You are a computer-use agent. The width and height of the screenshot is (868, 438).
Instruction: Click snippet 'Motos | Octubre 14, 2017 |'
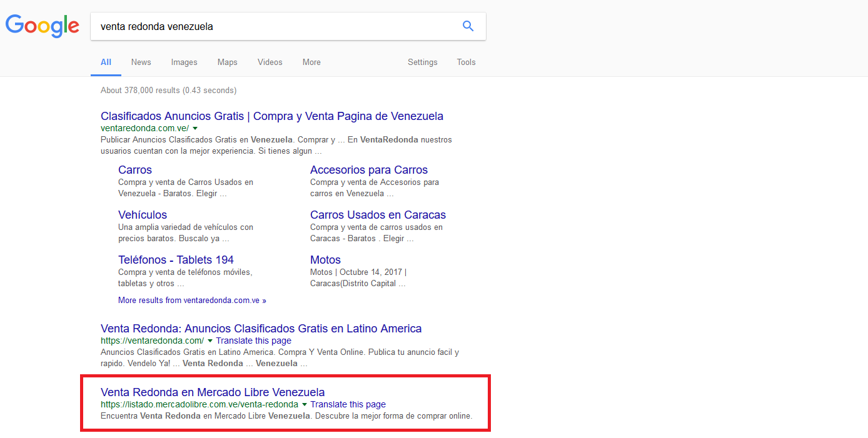(x=358, y=272)
